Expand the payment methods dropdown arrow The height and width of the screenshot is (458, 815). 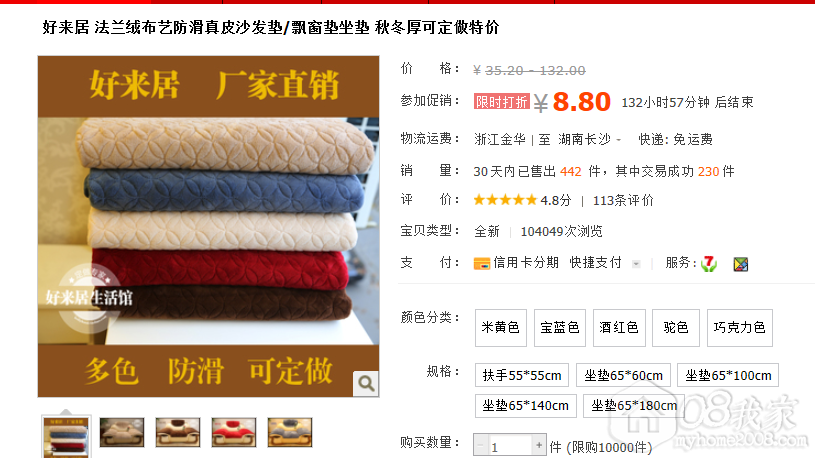pyautogui.click(x=636, y=264)
